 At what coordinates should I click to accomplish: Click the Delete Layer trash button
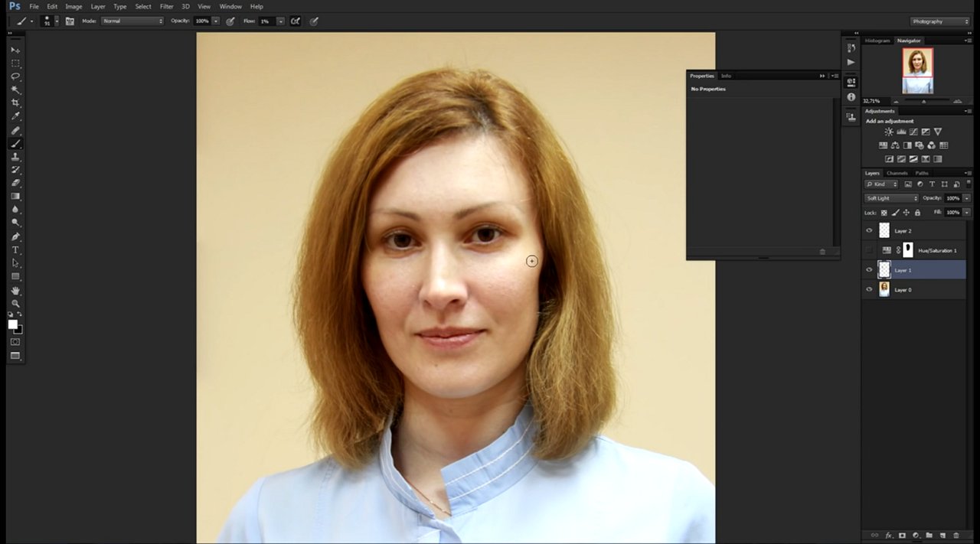tap(955, 536)
